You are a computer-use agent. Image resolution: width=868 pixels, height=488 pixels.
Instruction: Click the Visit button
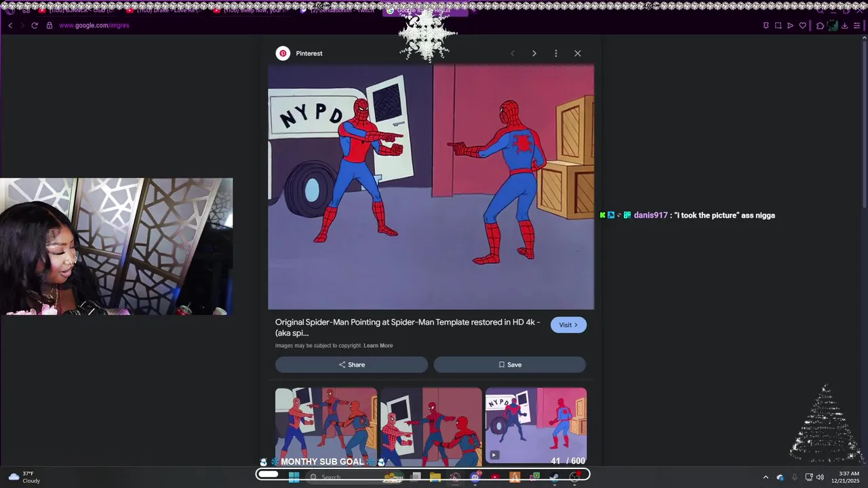click(568, 325)
